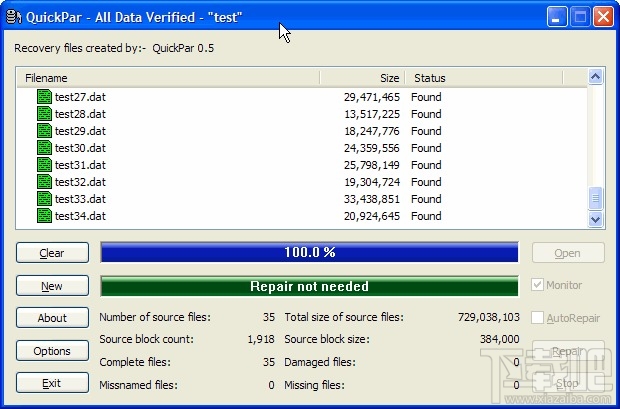Sort list by Size column header

pos(362,78)
